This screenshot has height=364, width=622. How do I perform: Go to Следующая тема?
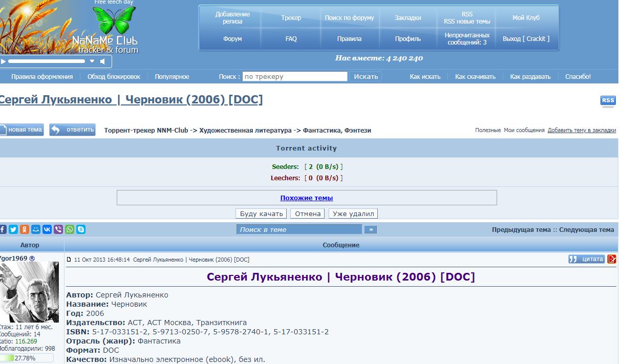(x=587, y=230)
